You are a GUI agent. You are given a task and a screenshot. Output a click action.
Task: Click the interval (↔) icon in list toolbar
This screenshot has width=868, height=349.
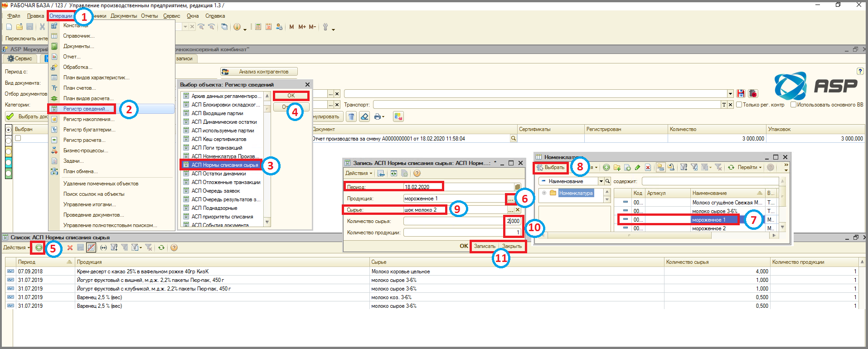coord(103,247)
